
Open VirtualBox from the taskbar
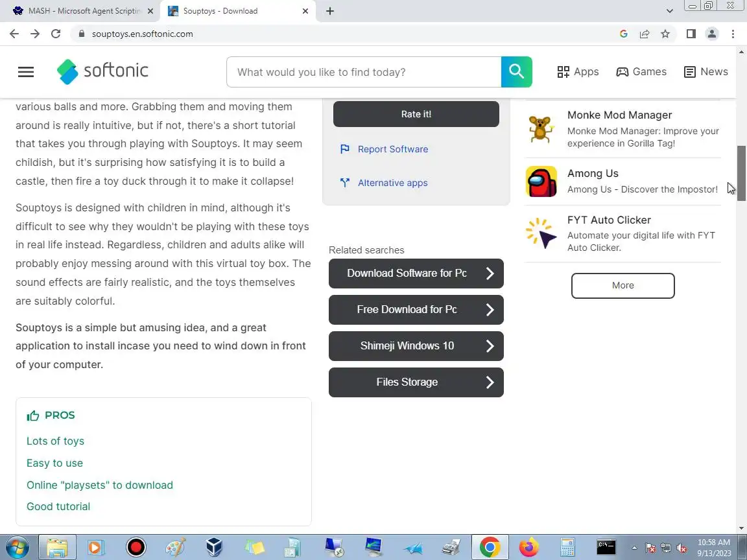coord(215,547)
